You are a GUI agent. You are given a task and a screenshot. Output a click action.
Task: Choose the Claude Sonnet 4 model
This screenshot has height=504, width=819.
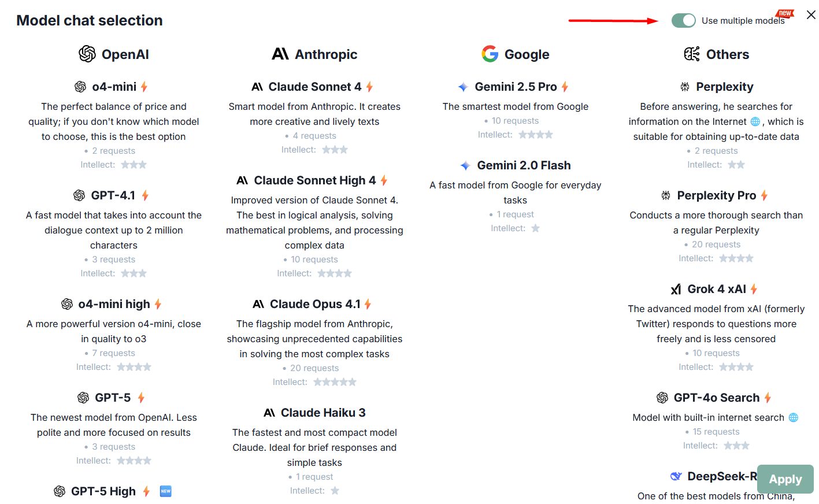314,87
